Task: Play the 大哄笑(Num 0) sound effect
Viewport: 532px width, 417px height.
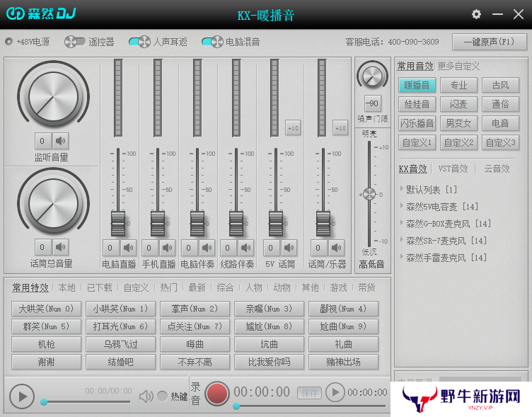Action: (x=47, y=309)
